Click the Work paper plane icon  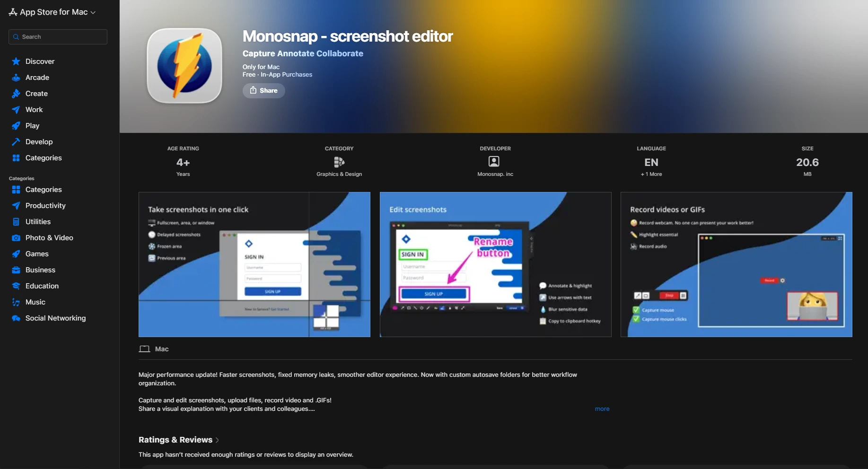[16, 110]
